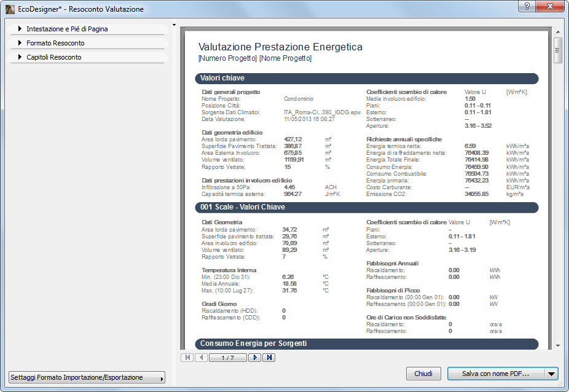Click the Media Annuale temperature value 18.58
The height and width of the screenshot is (392, 569).
tap(289, 284)
